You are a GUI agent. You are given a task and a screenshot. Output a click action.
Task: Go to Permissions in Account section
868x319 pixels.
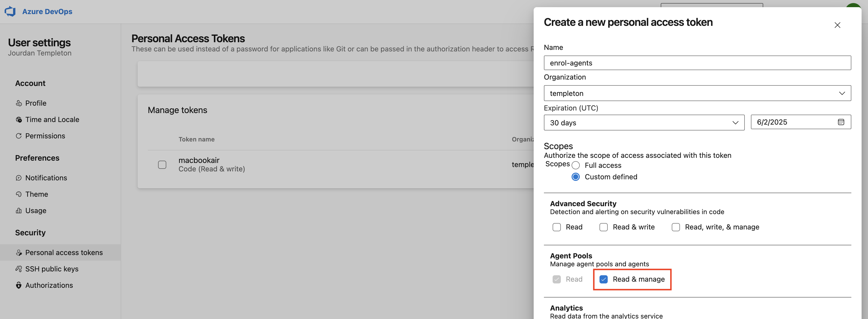coord(45,136)
